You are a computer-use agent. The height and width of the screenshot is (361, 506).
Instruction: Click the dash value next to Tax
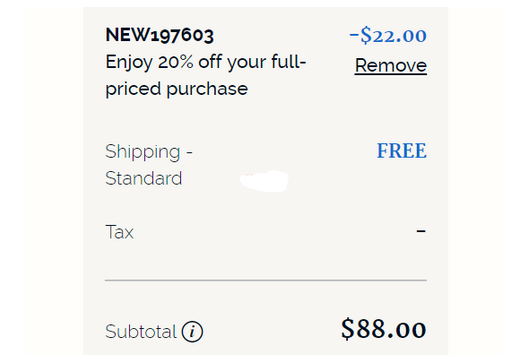[x=421, y=231]
